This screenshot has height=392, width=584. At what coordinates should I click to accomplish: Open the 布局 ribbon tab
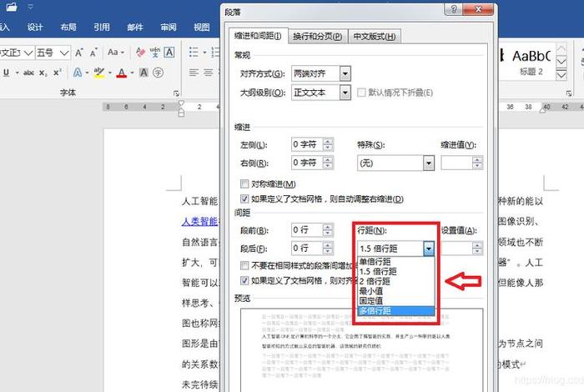tap(68, 27)
